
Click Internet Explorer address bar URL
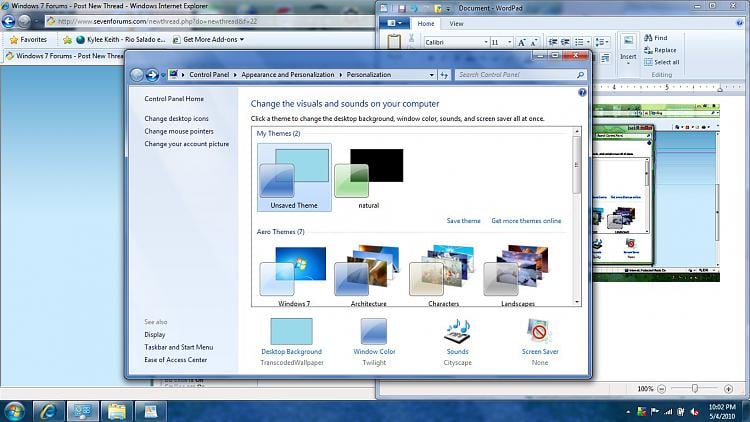pyautogui.click(x=157, y=21)
